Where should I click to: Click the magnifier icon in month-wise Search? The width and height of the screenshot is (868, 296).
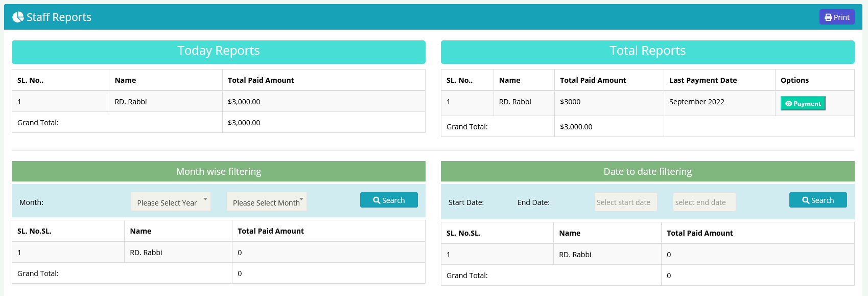(377, 200)
